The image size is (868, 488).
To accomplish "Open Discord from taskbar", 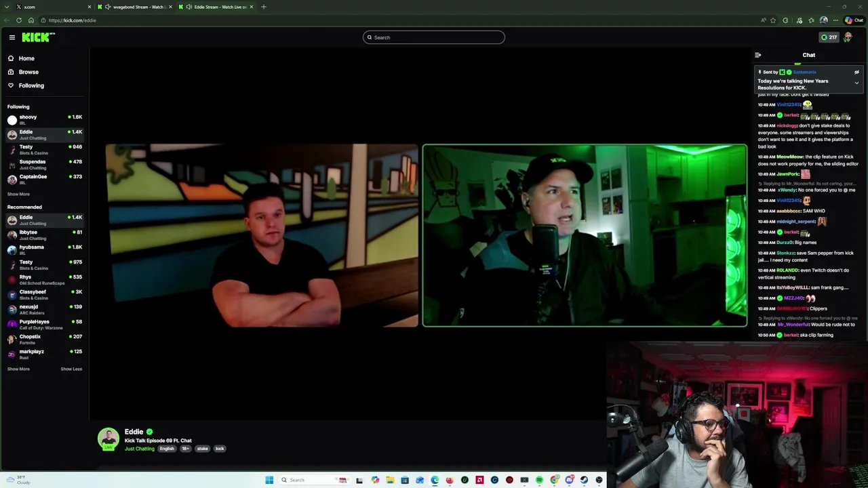I will coord(569,480).
